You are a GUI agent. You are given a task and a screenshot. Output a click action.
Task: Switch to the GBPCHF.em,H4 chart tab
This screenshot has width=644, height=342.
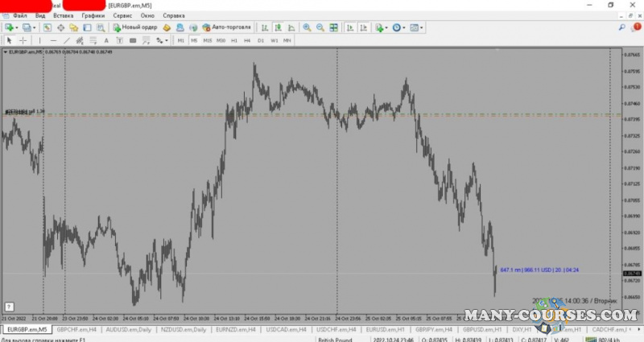76,329
